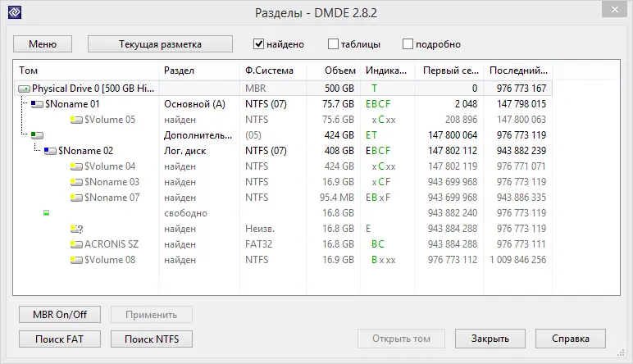Click the 'Объем' column header

(x=339, y=71)
